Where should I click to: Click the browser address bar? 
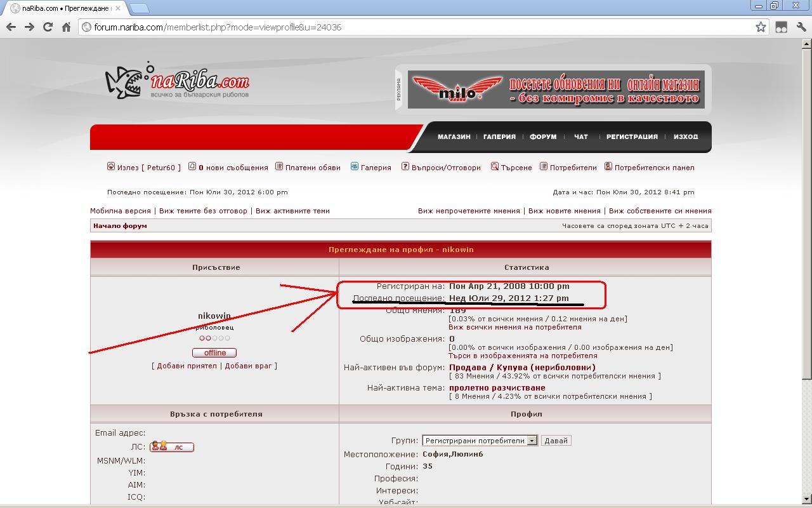click(419, 27)
